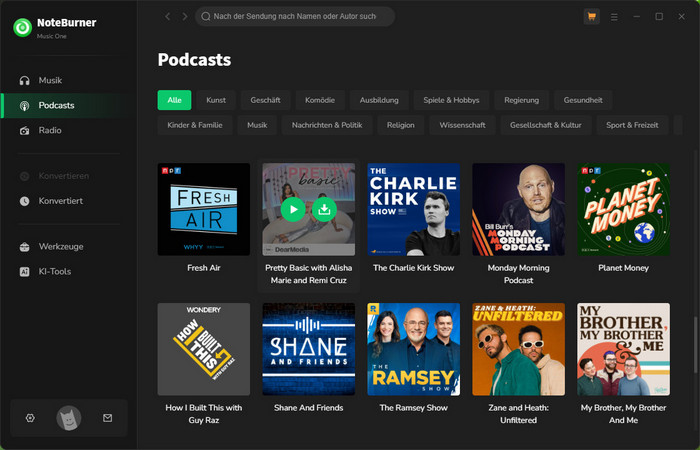700x450 pixels.
Task: Filter podcasts by Ausbildung
Action: [379, 100]
